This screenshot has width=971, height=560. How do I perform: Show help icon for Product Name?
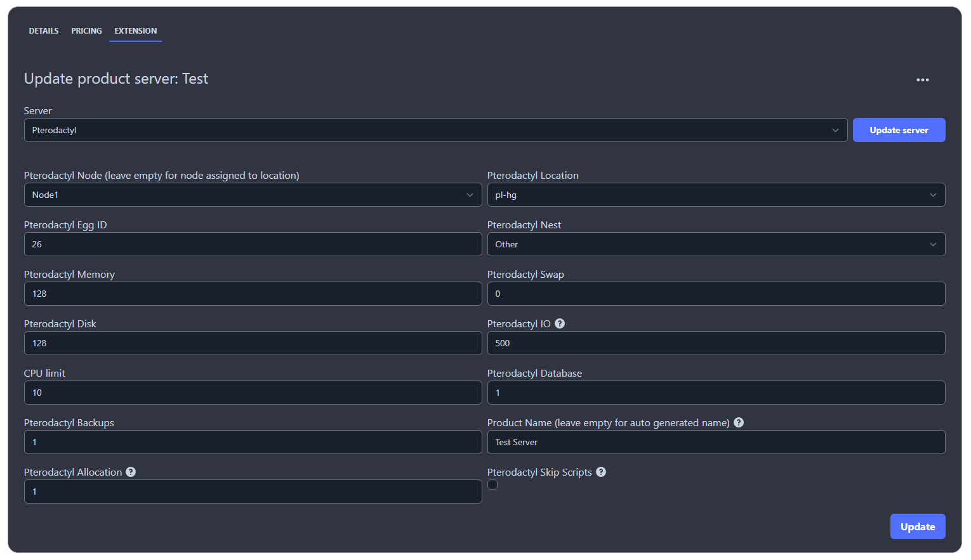click(739, 422)
